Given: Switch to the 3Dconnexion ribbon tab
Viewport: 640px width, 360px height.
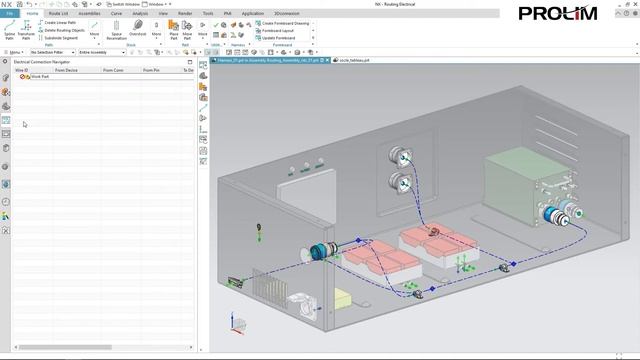Looking at the screenshot, I should coord(287,13).
